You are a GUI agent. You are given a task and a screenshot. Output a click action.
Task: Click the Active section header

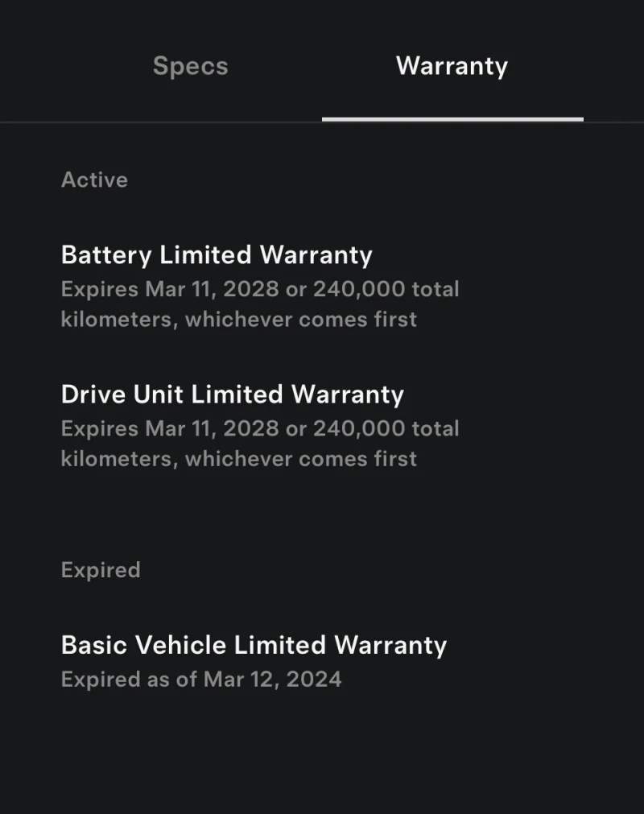[x=94, y=180]
